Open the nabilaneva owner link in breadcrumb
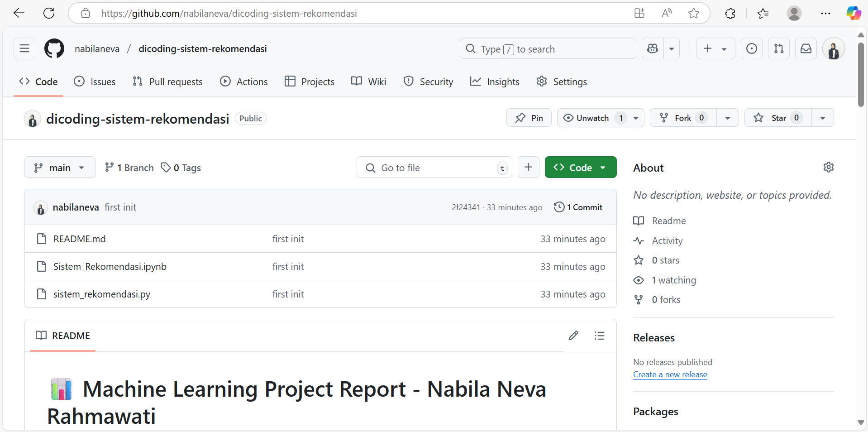The width and height of the screenshot is (868, 432). click(x=97, y=48)
